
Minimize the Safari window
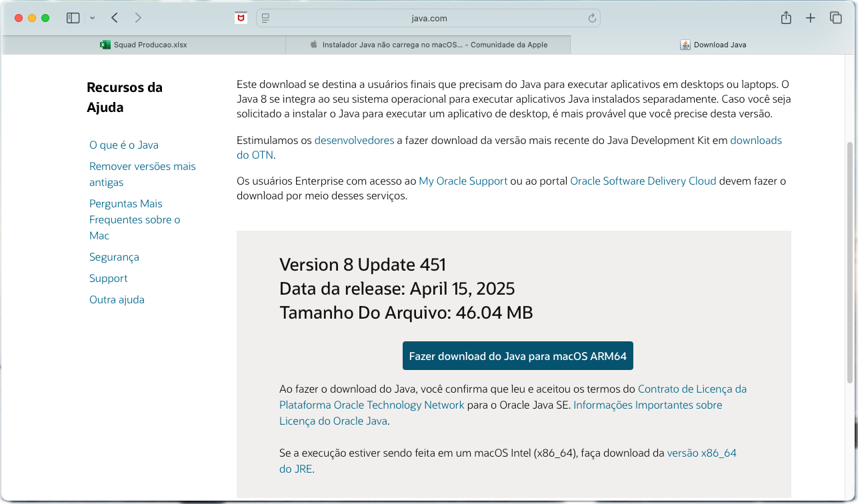pos(32,18)
